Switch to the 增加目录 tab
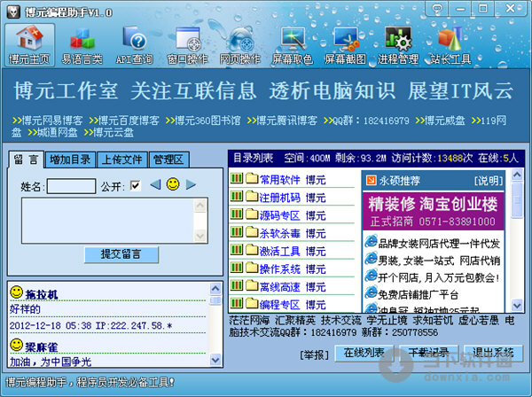Viewport: 532px width, 397px height. pos(70,160)
